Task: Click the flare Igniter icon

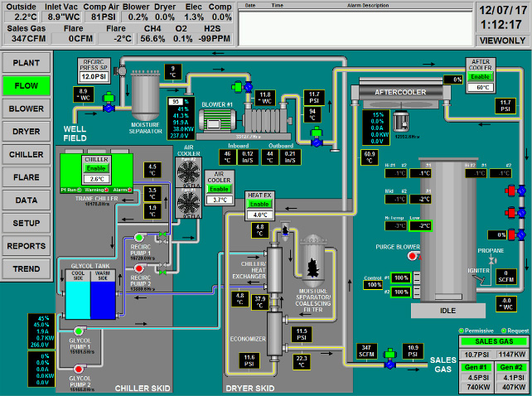Action: 479,280
